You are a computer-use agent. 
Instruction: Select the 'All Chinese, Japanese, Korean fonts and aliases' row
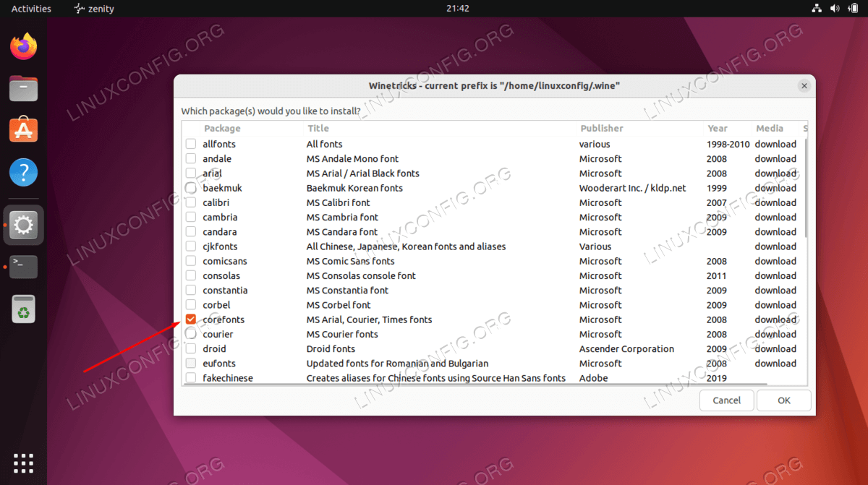[493, 246]
